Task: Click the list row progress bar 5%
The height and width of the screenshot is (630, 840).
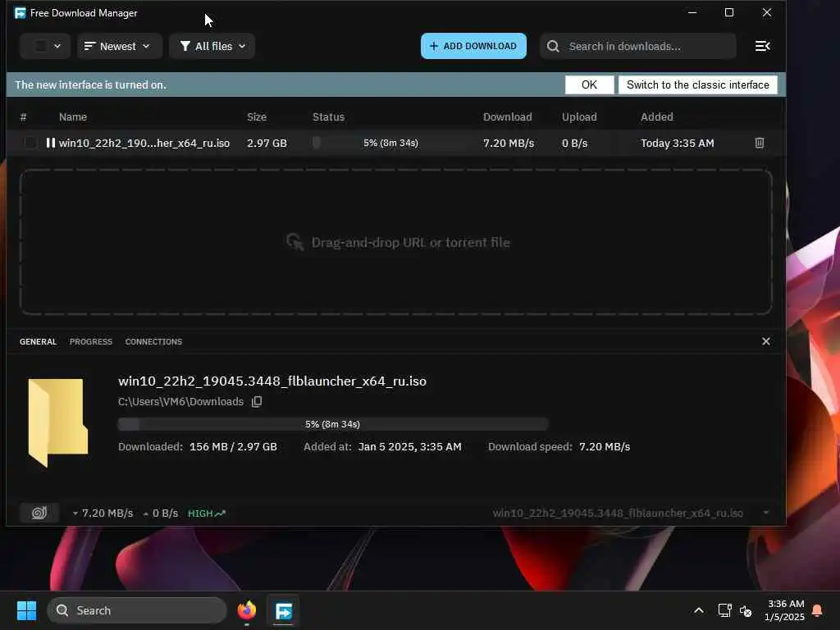Action: tap(390, 143)
